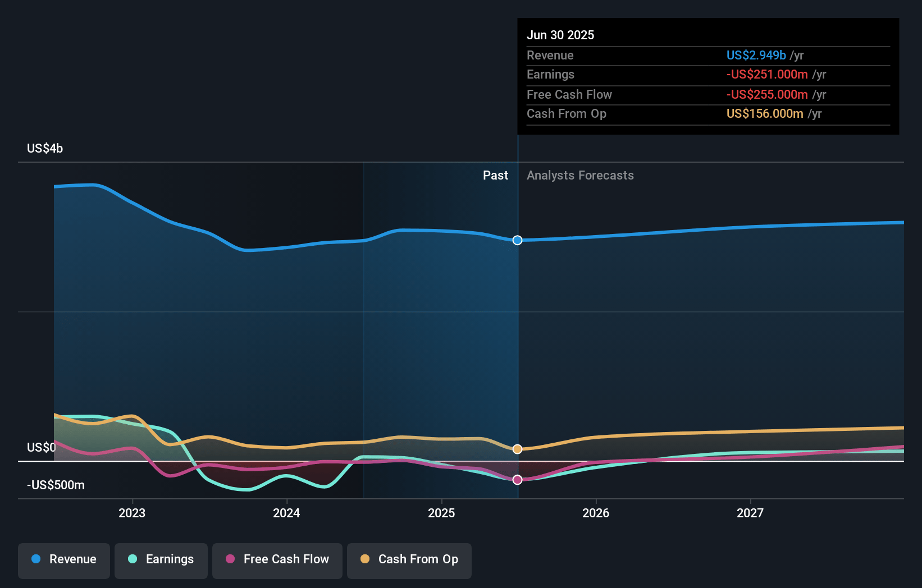Image resolution: width=922 pixels, height=588 pixels.
Task: Click the 2026 x-axis label
Action: tap(596, 513)
